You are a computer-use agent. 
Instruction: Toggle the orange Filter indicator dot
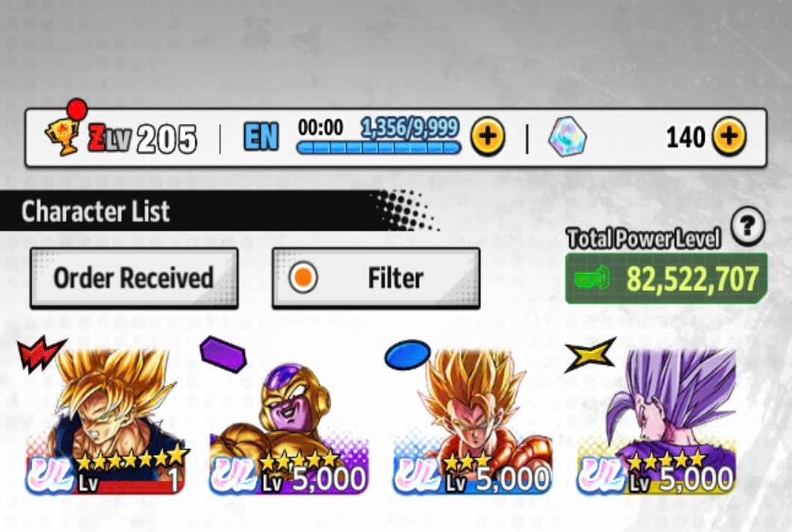click(303, 278)
